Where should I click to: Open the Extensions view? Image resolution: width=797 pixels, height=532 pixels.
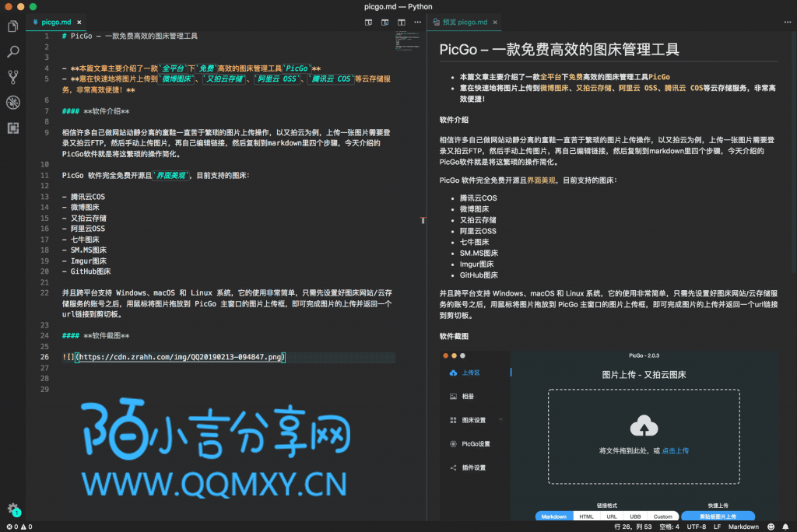pos(12,128)
